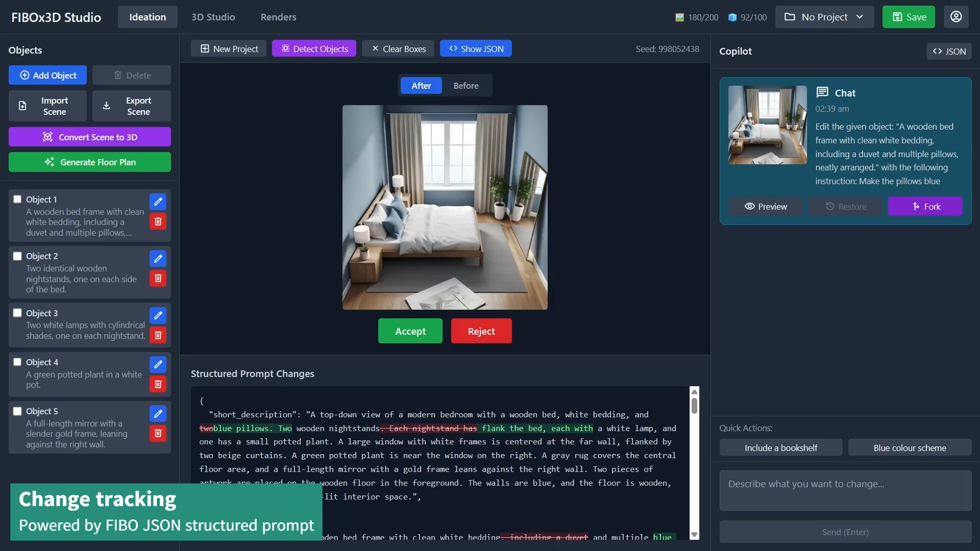980x551 pixels.
Task: Tick the Object 3 checkbox
Action: coord(17,313)
